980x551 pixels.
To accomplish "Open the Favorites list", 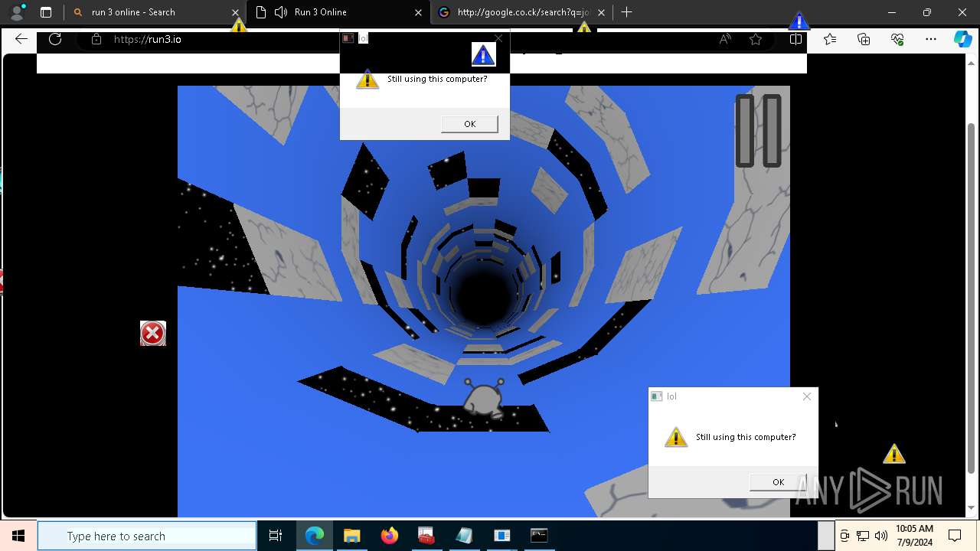I will click(x=830, y=39).
